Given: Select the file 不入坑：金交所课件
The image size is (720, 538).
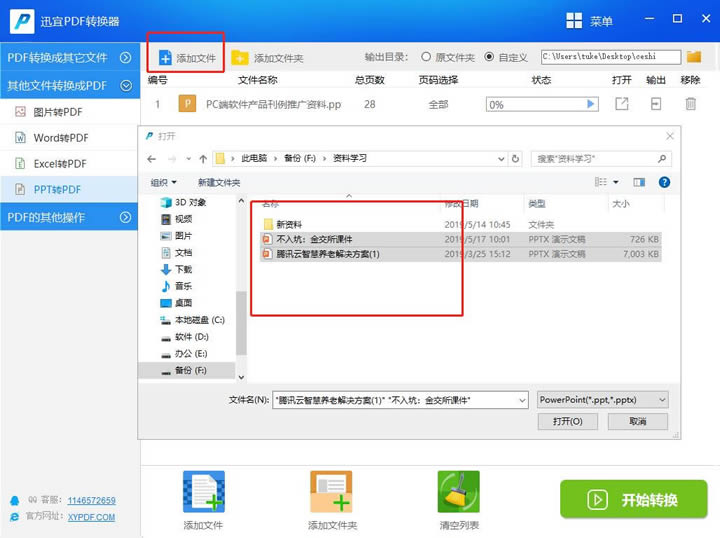Looking at the screenshot, I should click(x=461, y=239).
